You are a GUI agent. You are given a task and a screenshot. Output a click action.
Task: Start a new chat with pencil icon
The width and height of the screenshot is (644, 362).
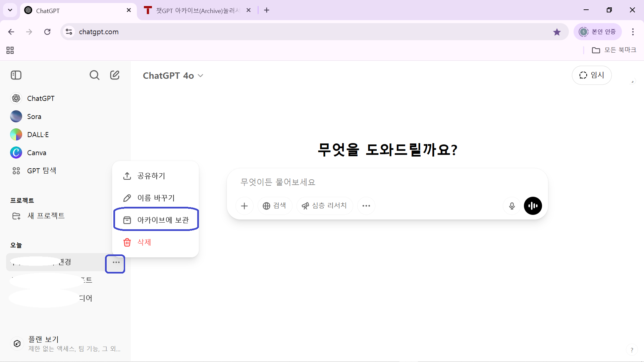coord(115,75)
